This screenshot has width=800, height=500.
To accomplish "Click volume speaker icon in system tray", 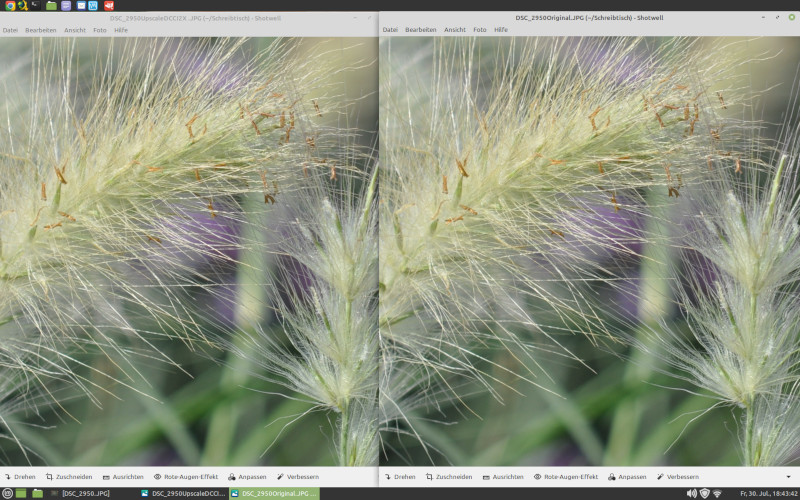I will coord(691,493).
